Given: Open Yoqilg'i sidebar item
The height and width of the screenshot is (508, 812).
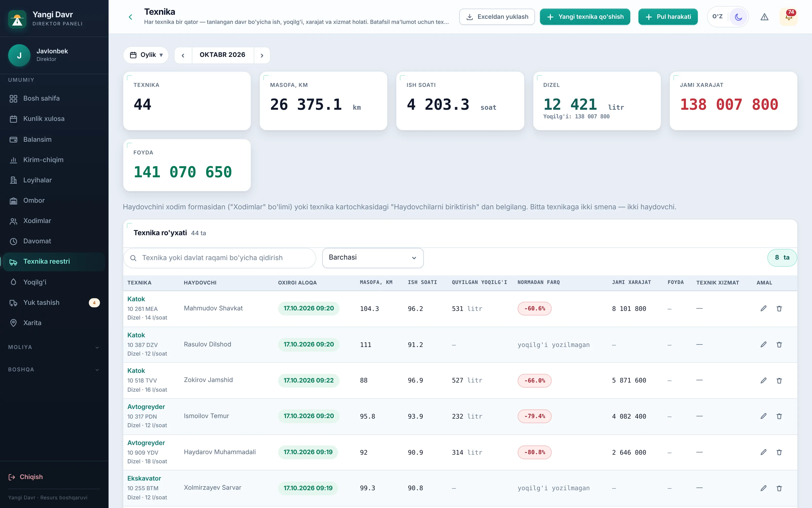Looking at the screenshot, I should (x=54, y=282).
